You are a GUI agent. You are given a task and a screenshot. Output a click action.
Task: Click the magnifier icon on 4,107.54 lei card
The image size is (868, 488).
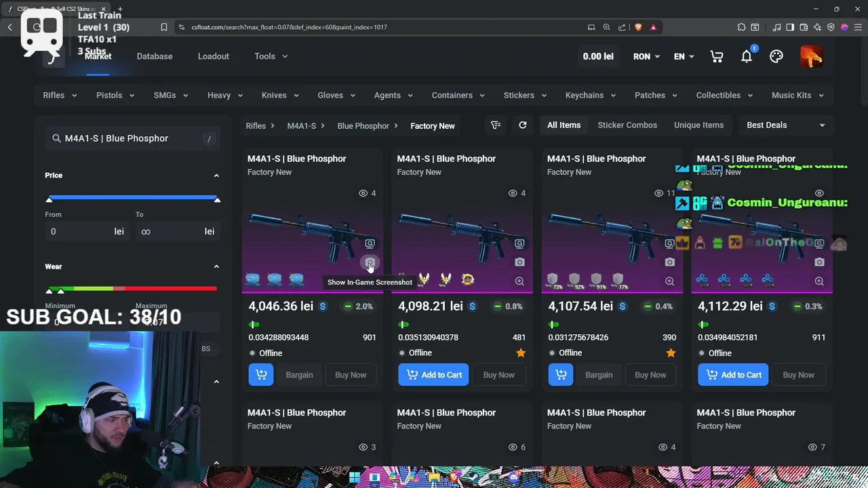pyautogui.click(x=669, y=281)
